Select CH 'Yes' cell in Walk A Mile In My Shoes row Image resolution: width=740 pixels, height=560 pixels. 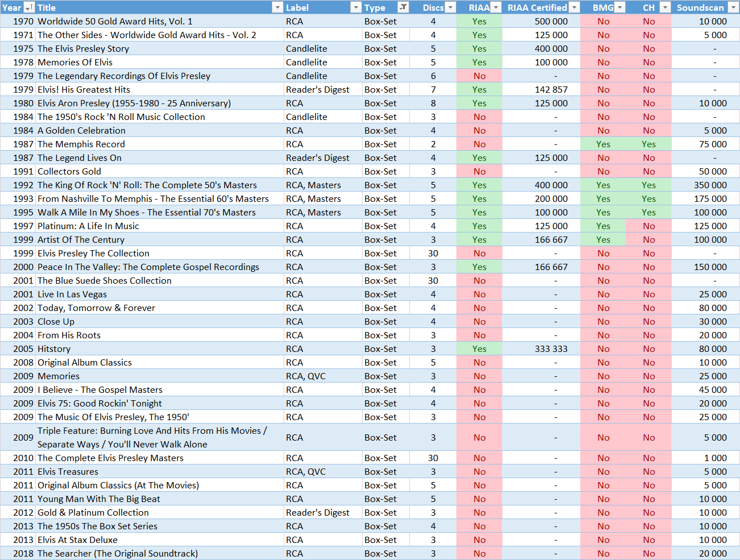(648, 212)
